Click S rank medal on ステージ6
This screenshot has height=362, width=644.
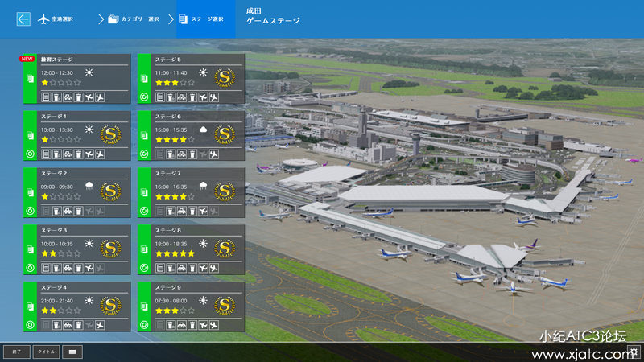coord(225,134)
